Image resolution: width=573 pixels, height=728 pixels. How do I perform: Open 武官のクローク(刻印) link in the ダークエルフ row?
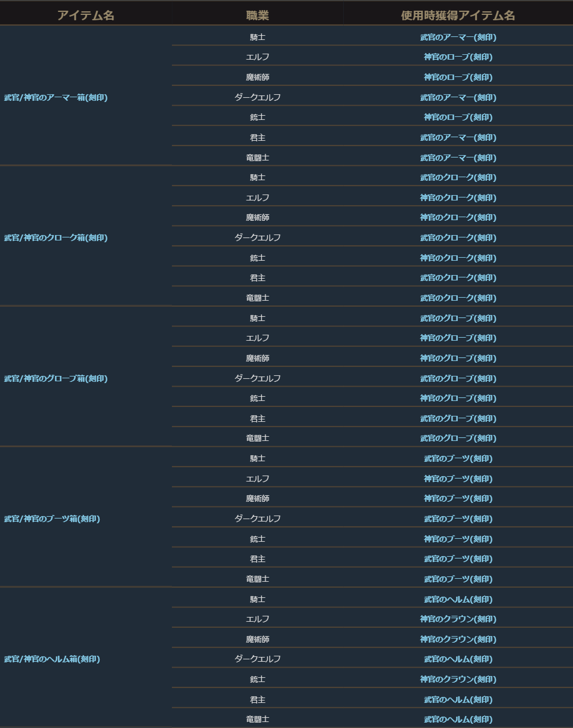pos(458,238)
